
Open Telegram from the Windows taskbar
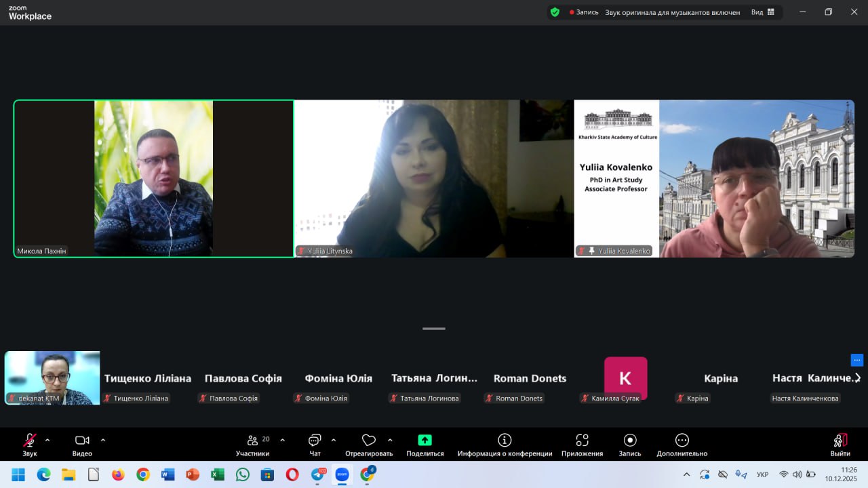[x=317, y=474]
